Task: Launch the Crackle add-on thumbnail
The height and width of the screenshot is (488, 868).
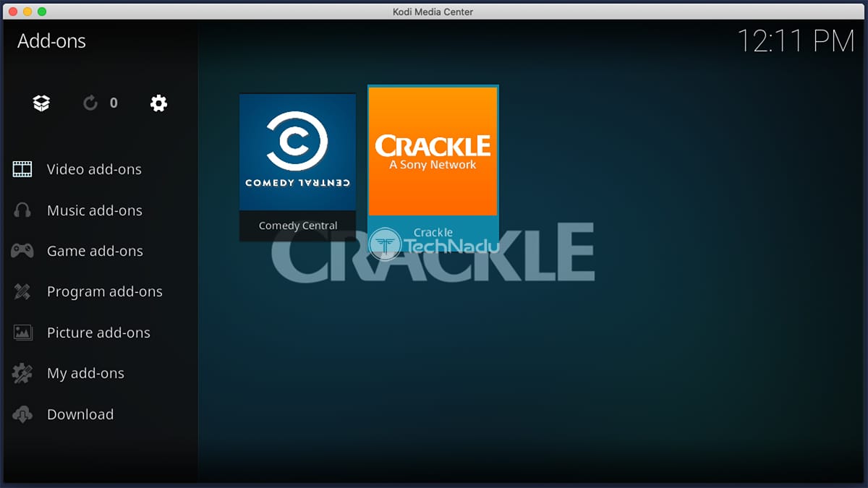Action: pos(433,150)
